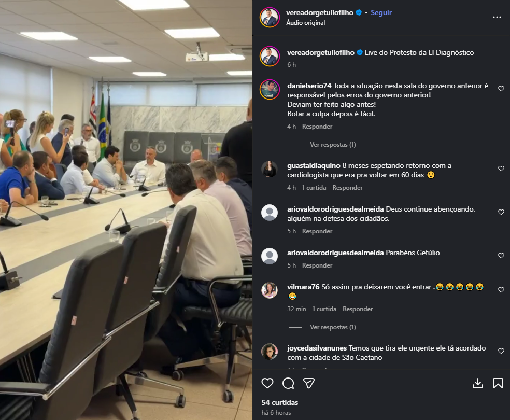Open guastaldiaquino's profile picture
The height and width of the screenshot is (420, 510).
[x=270, y=169]
